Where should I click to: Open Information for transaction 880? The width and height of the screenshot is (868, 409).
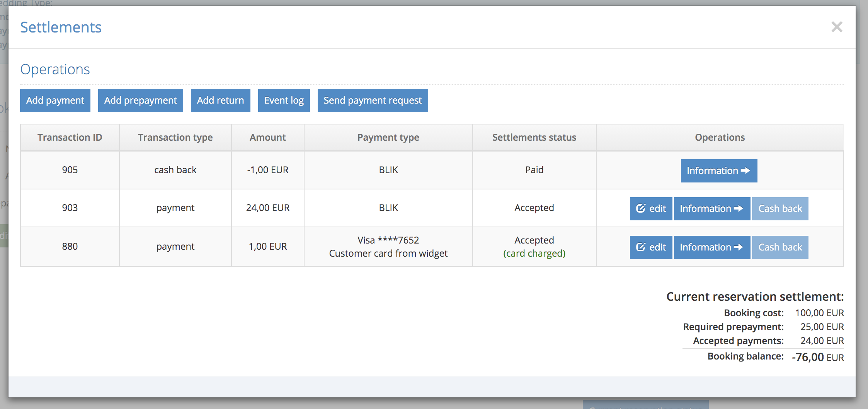pyautogui.click(x=711, y=247)
